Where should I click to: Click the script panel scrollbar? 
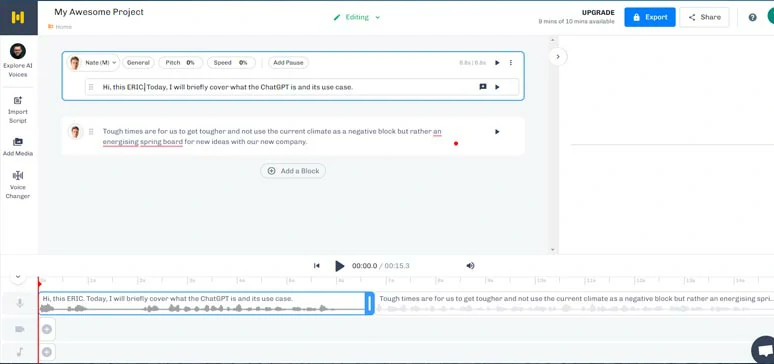[553, 144]
